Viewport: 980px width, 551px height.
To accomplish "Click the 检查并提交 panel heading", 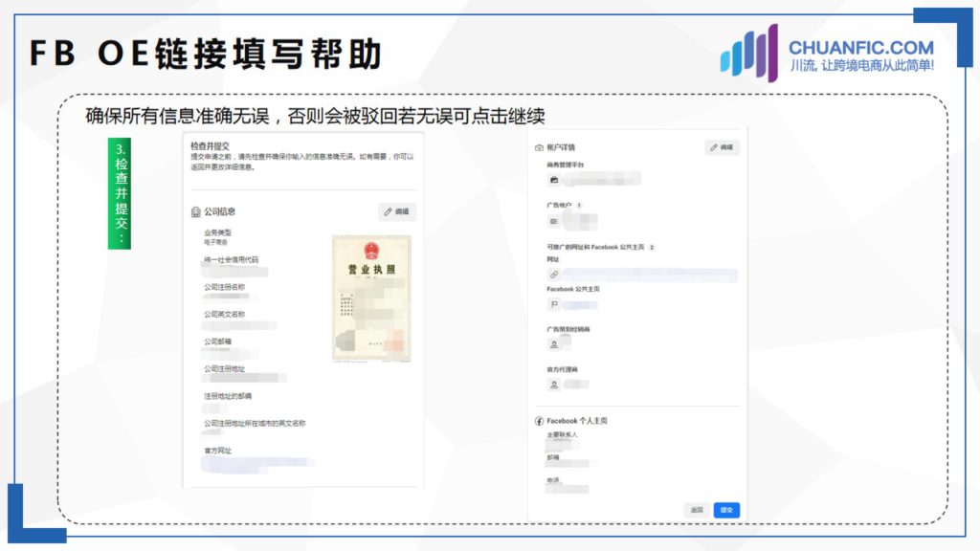I will coord(210,145).
